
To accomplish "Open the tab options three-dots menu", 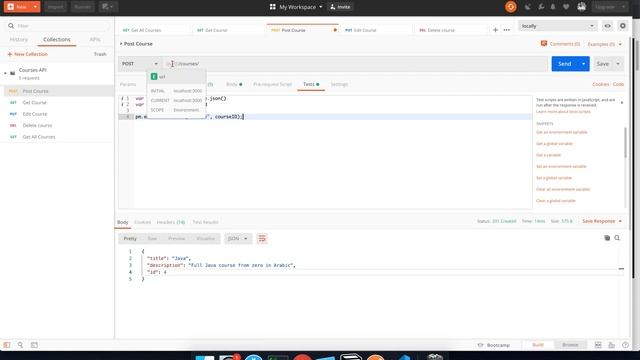I will tap(507, 30).
